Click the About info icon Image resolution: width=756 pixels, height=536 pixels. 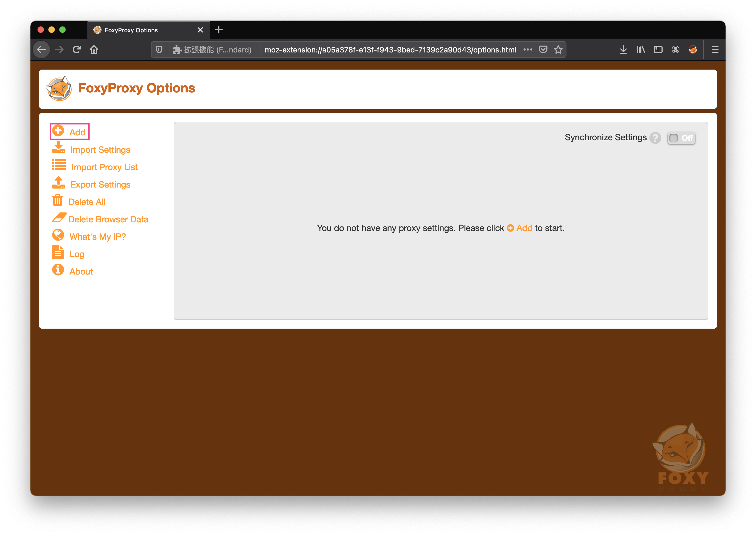point(58,270)
